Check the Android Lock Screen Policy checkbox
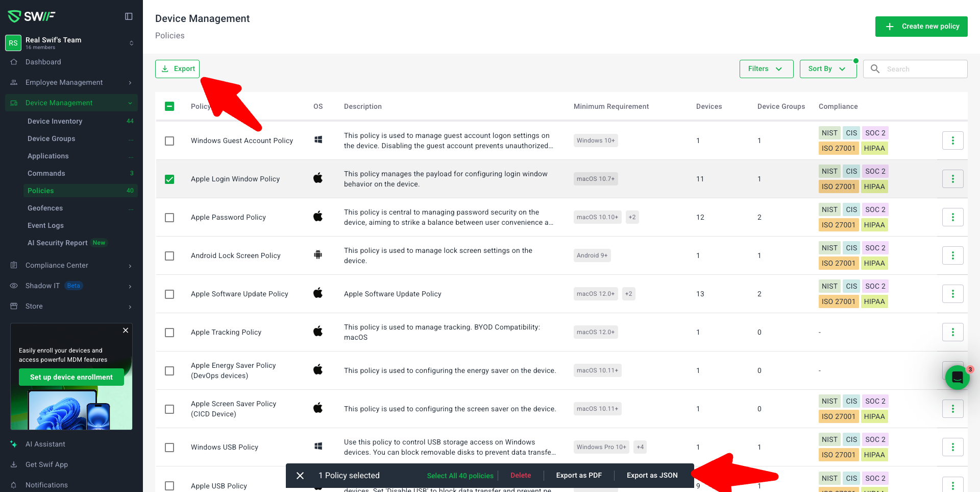Viewport: 980px width, 492px height. point(169,256)
